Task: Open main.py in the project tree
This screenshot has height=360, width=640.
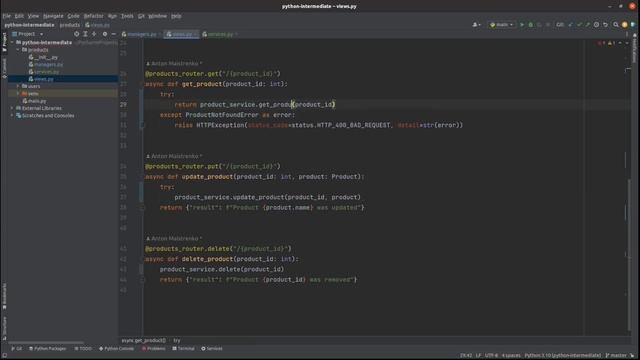Action: [35, 101]
